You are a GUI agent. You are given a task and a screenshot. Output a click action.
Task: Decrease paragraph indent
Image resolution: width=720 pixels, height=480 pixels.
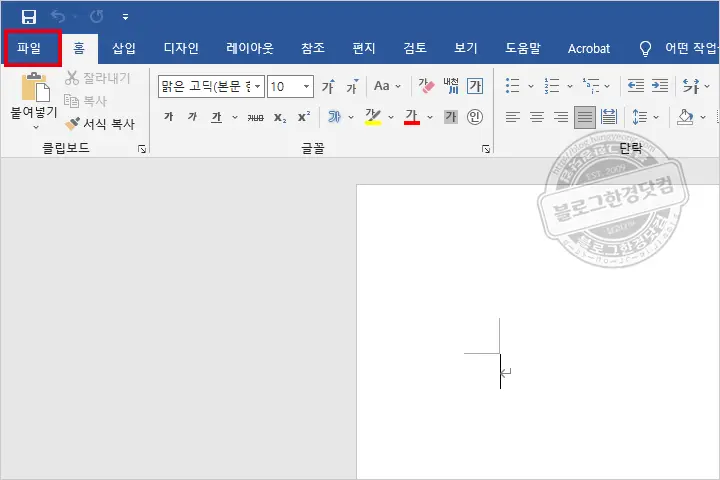pyautogui.click(x=636, y=86)
